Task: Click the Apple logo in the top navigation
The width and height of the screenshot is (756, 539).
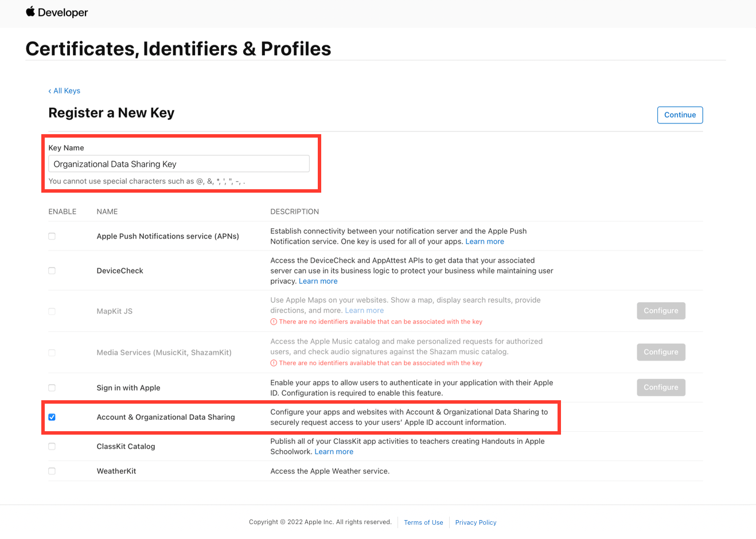Action: tap(30, 11)
